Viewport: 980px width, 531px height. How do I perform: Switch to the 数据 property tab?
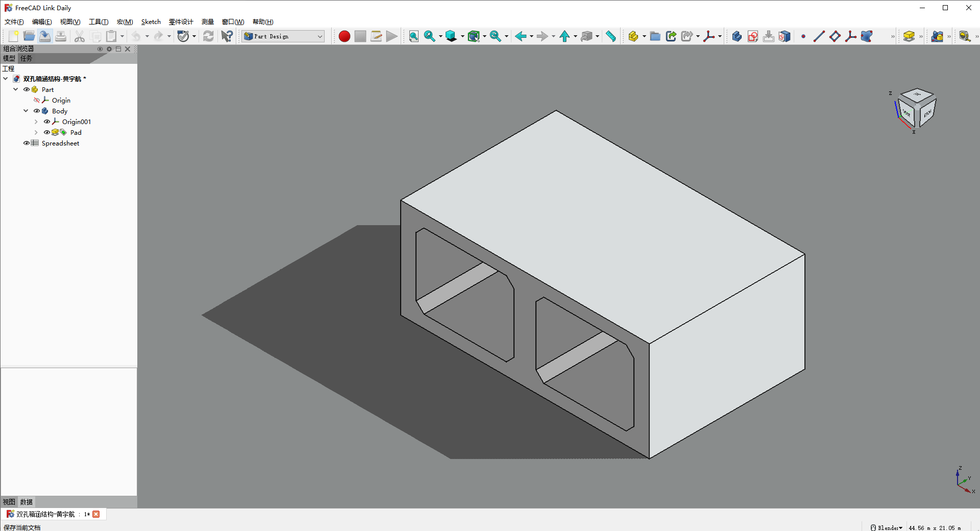(x=27, y=502)
